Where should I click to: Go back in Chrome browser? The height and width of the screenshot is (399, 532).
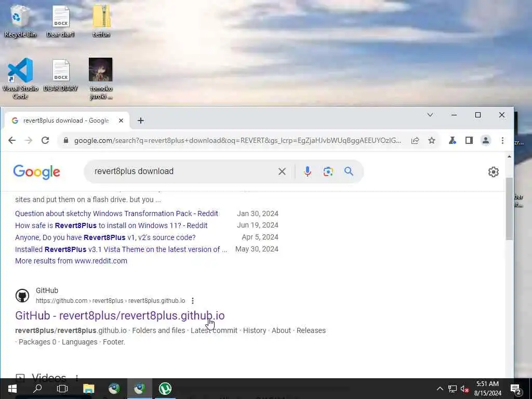(x=12, y=140)
